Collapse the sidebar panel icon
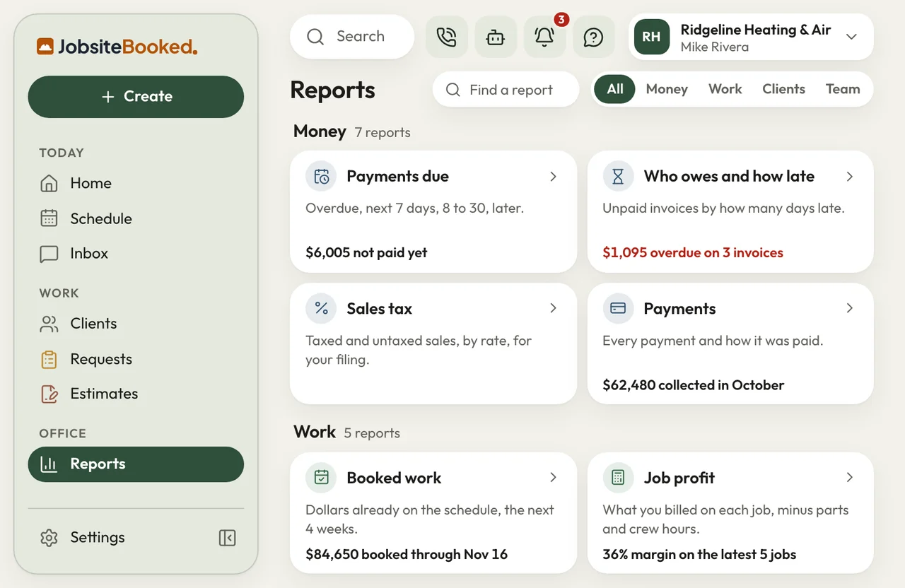Screen dimensions: 905x588 point(227,538)
